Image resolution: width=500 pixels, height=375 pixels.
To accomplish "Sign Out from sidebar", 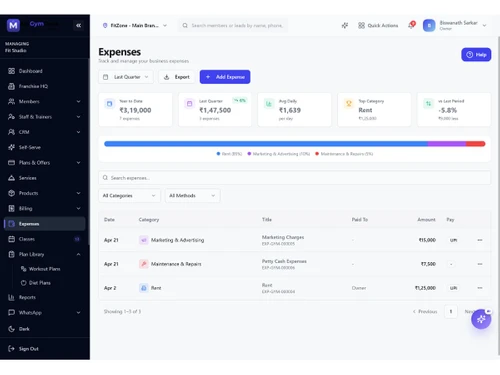I will point(45,349).
